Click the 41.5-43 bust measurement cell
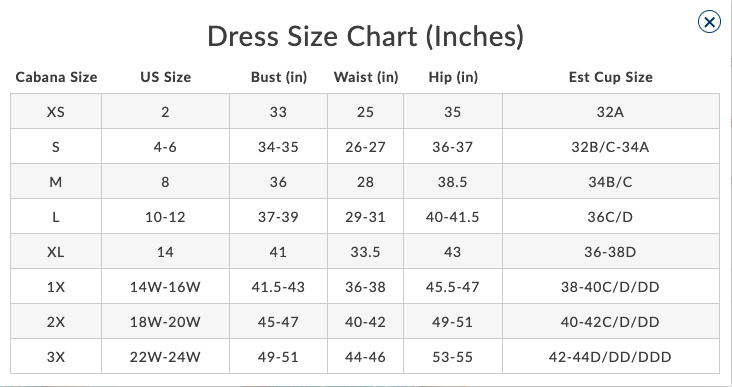 pyautogui.click(x=279, y=286)
